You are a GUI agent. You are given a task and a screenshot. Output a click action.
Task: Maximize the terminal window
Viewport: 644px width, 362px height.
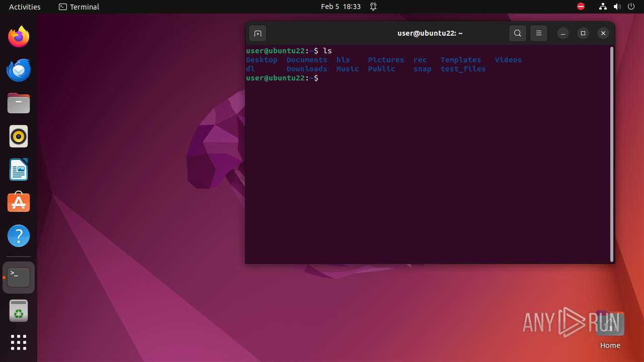click(583, 34)
